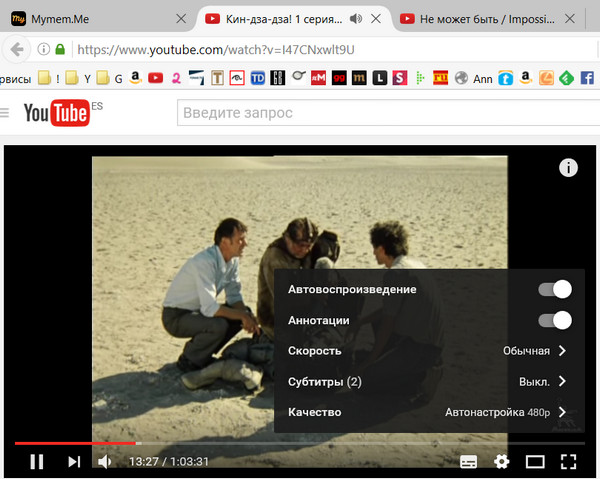Viewport: 600px width, 479px height.
Task: Seek using the red video progress bar
Action: click(x=75, y=442)
